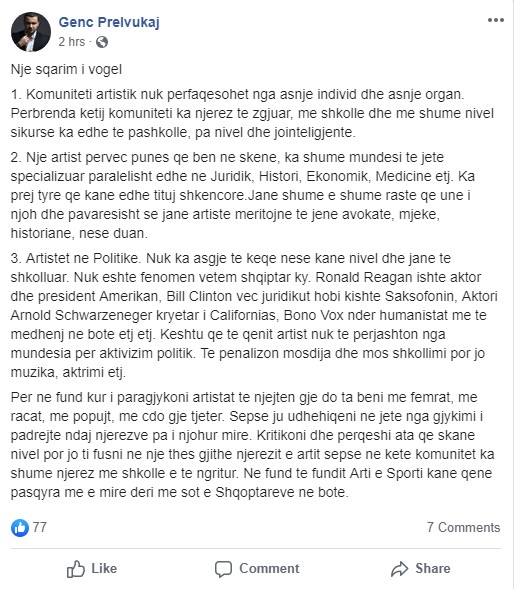Visit the Genc Prelvukaj profile name link
This screenshot has width=514, height=589.
[109, 22]
